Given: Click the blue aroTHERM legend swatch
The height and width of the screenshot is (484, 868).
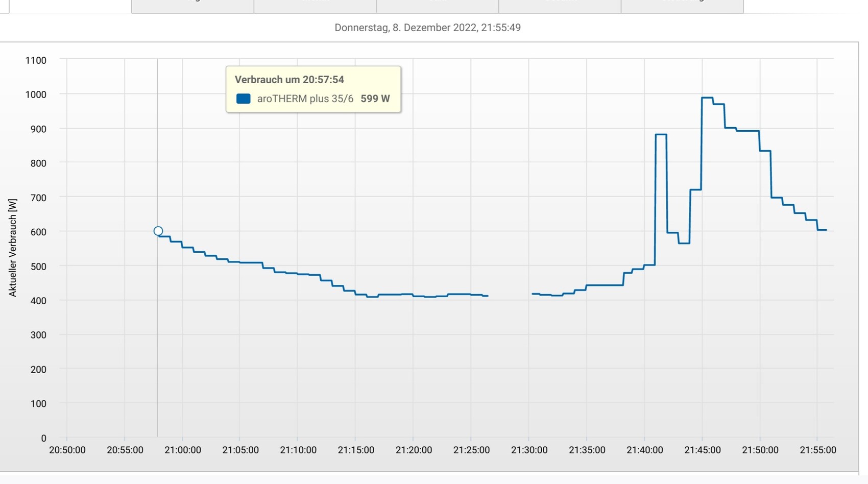Looking at the screenshot, I should pos(244,99).
